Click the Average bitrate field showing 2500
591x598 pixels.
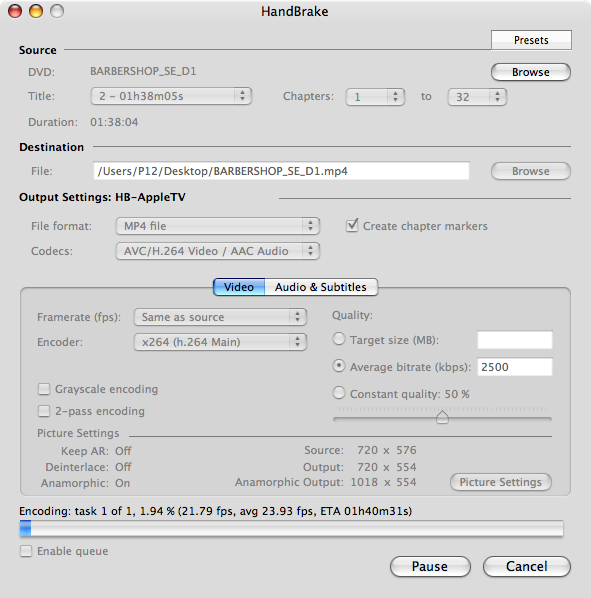coord(515,367)
